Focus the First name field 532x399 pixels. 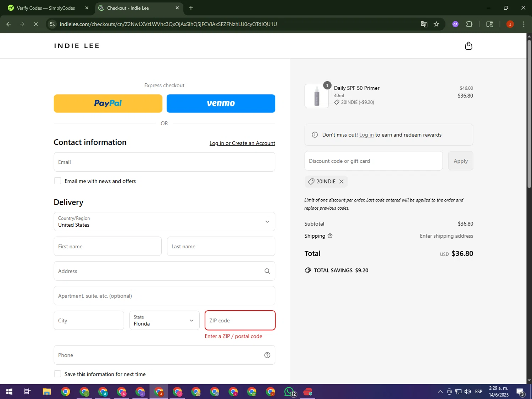coord(107,246)
